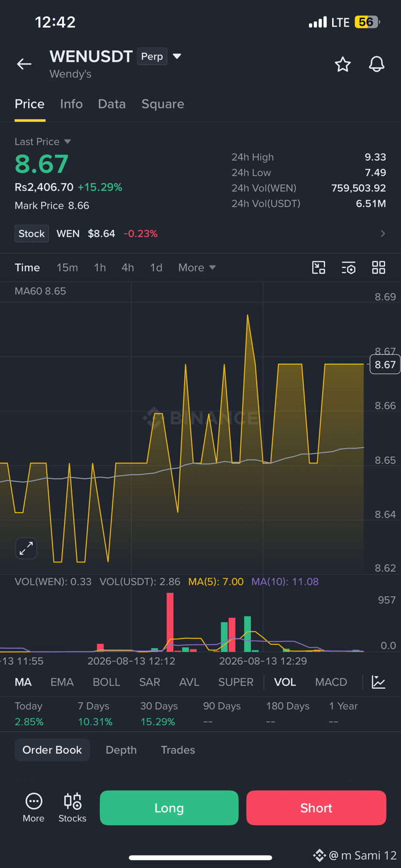
Task: Switch to the Info tab
Action: click(71, 104)
